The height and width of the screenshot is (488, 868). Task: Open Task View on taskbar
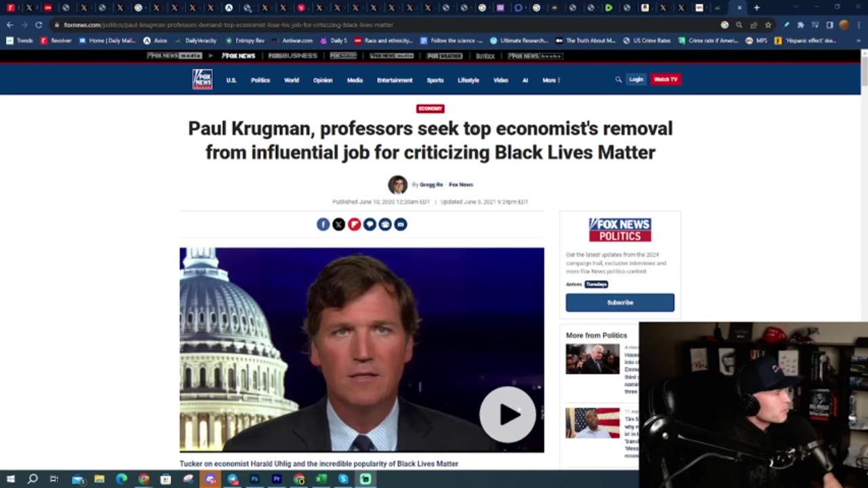54,479
